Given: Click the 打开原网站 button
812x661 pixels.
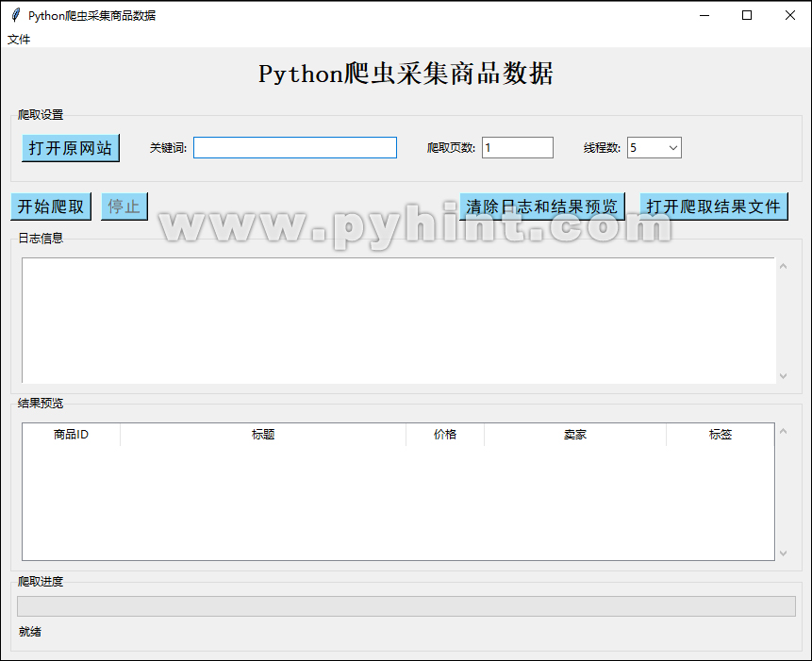Looking at the screenshot, I should 70,147.
